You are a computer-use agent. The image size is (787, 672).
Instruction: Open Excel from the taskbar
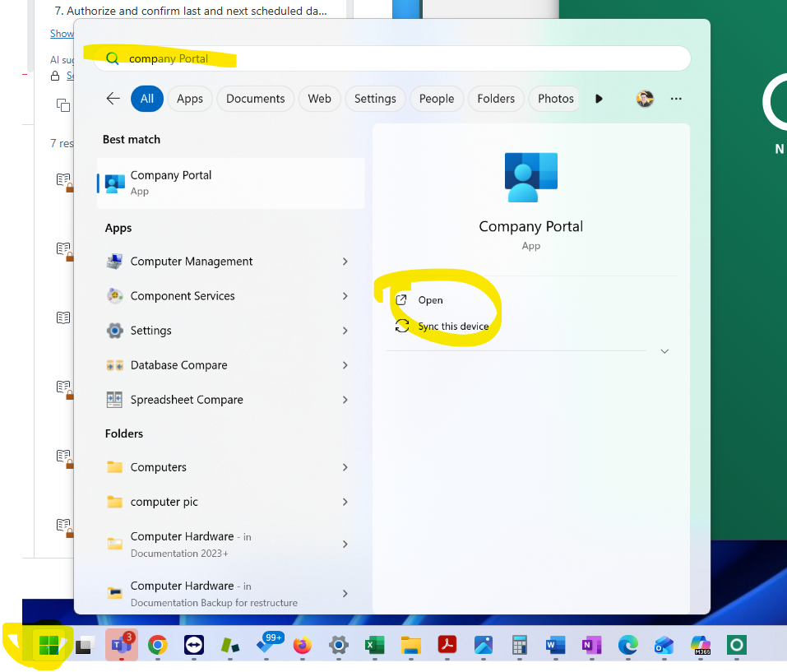(375, 646)
